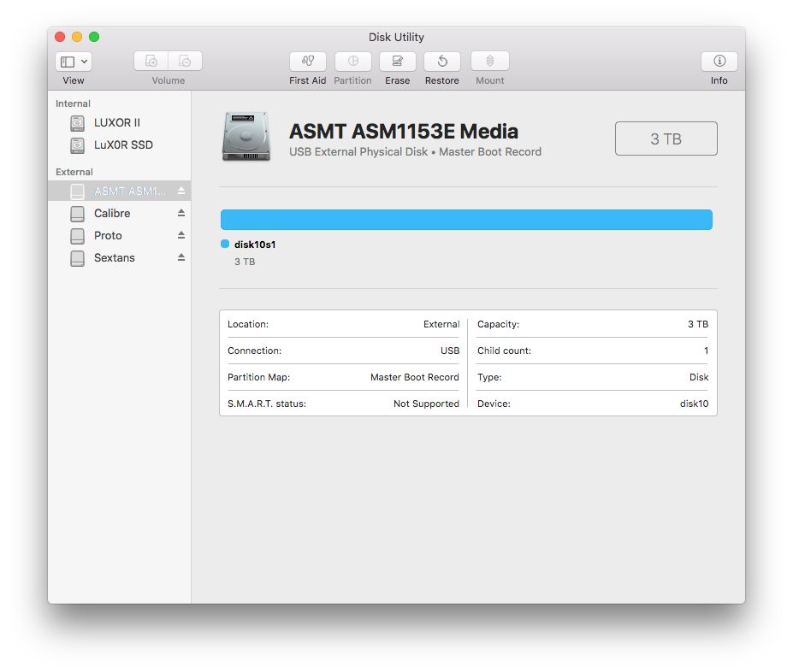Click the ASMT ASM1153E Media title
This screenshot has width=793, height=672.
pyautogui.click(x=404, y=132)
